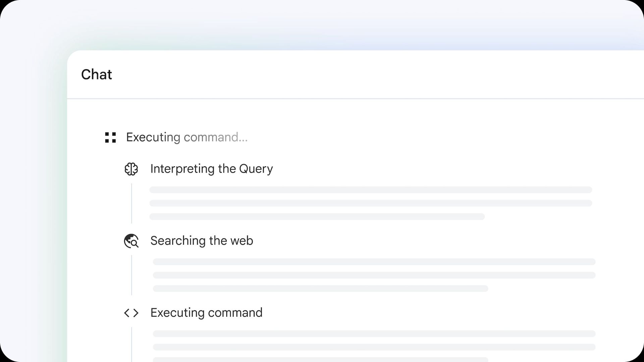Click the shorter third line under Interpreting the Query

click(317, 217)
